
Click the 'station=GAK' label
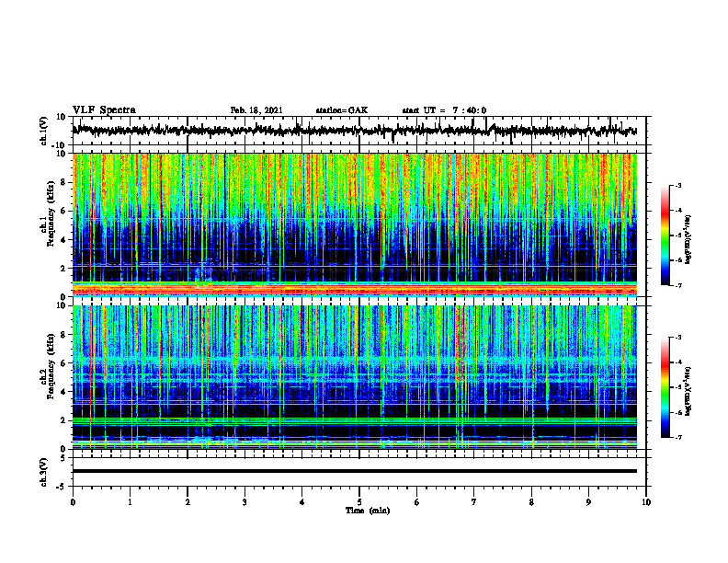[342, 110]
